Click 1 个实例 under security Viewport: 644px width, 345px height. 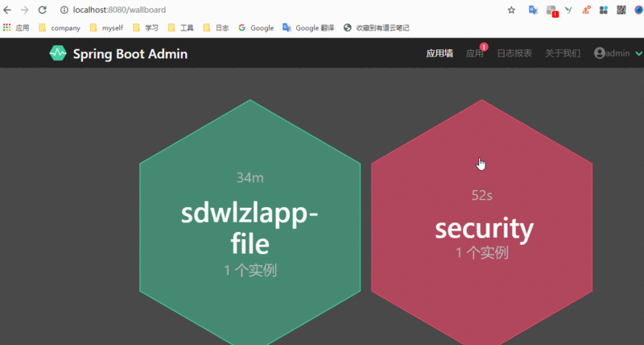(x=482, y=252)
